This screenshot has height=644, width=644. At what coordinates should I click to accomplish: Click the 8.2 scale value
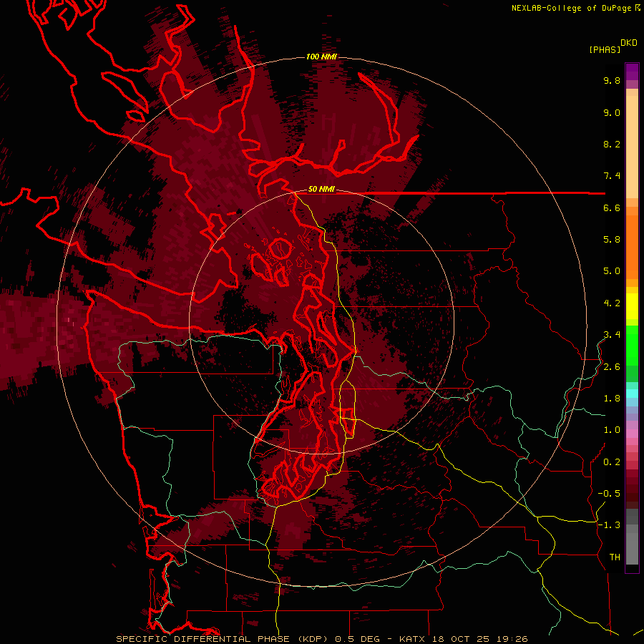pos(612,144)
